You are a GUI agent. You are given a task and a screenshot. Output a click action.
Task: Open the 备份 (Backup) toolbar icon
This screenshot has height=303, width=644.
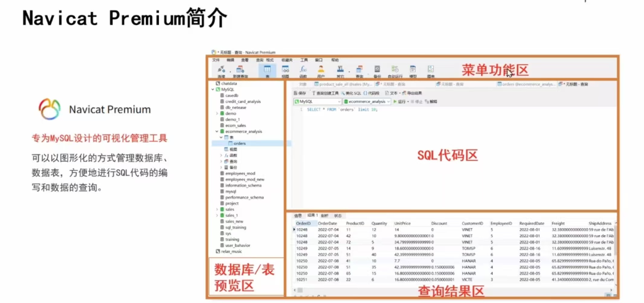click(377, 72)
